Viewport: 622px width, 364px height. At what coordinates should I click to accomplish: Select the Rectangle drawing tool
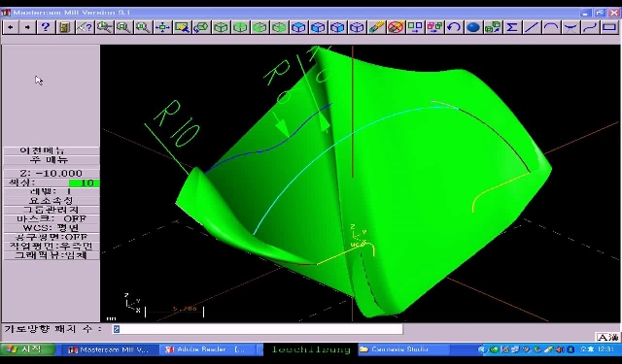[609, 27]
